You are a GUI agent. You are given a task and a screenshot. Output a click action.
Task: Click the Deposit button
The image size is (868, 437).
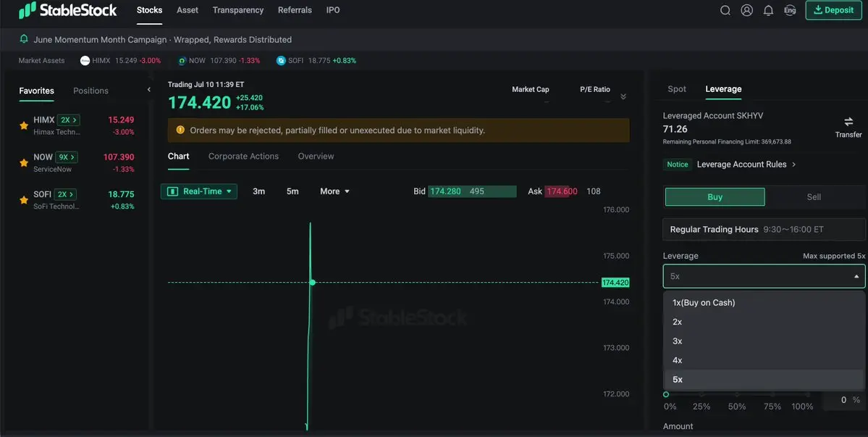point(834,11)
